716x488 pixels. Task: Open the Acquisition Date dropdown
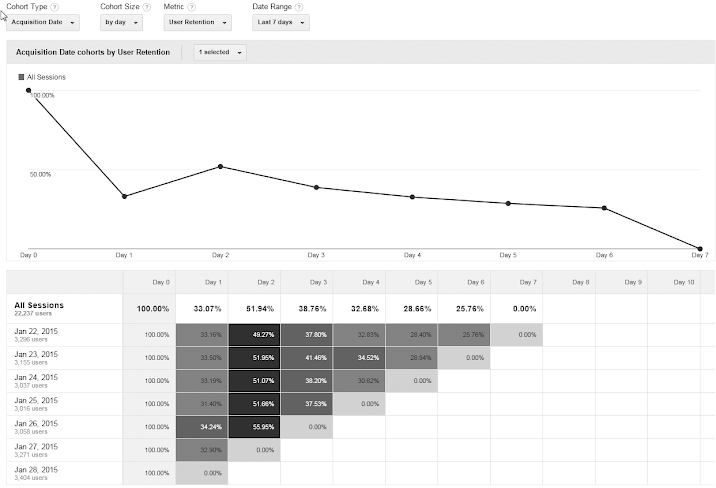coord(43,22)
